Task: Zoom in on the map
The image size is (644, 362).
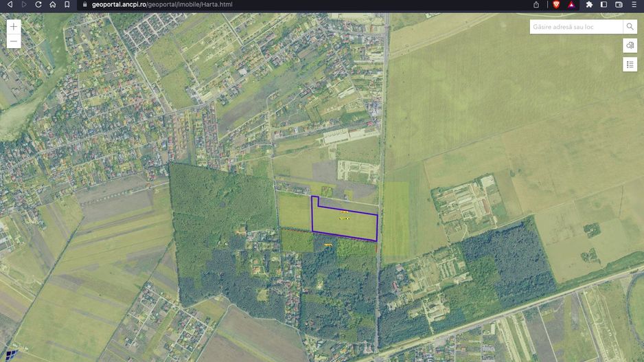Action: point(14,27)
